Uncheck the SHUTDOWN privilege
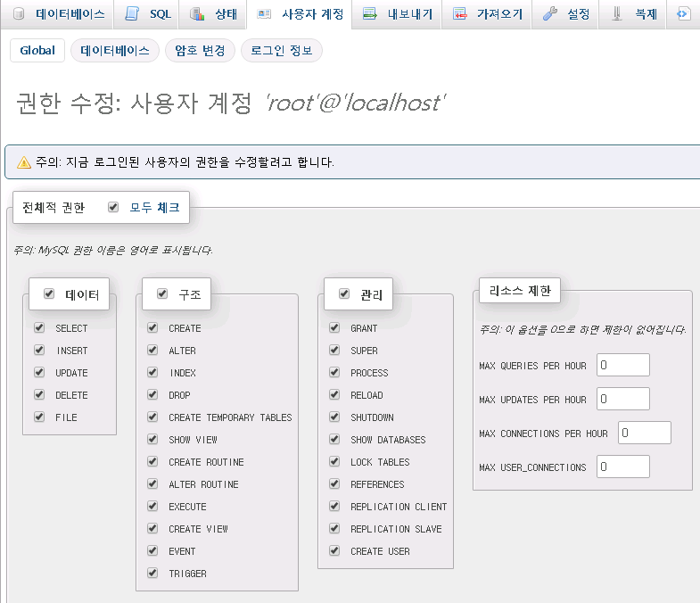700x603 pixels. (334, 417)
